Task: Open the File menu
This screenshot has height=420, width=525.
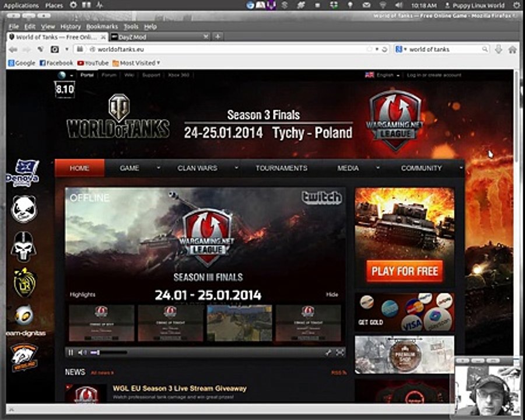Action: (x=14, y=26)
